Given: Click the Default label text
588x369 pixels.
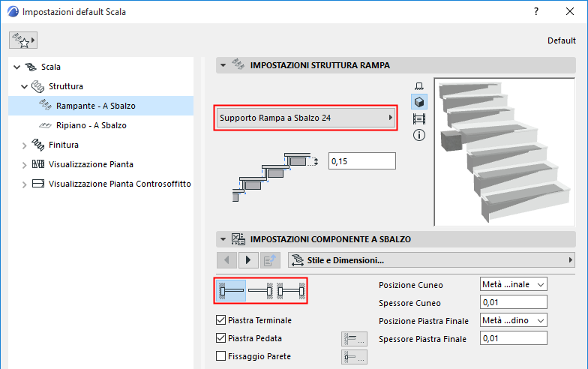Looking at the screenshot, I should click(561, 40).
